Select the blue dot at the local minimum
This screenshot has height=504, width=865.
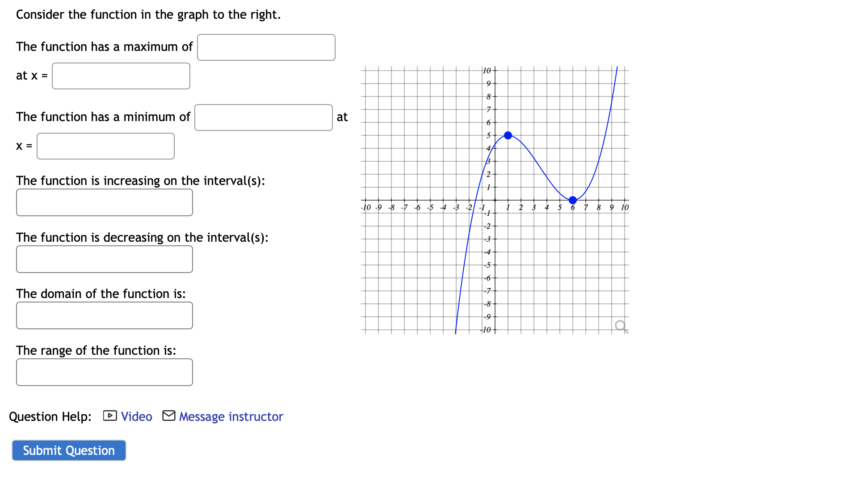coord(573,200)
